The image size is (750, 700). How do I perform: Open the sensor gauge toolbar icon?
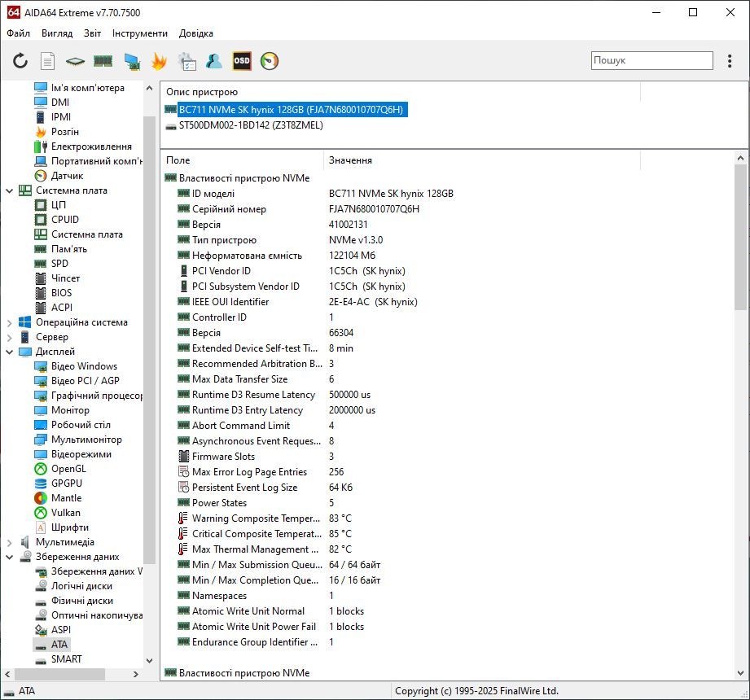point(270,61)
